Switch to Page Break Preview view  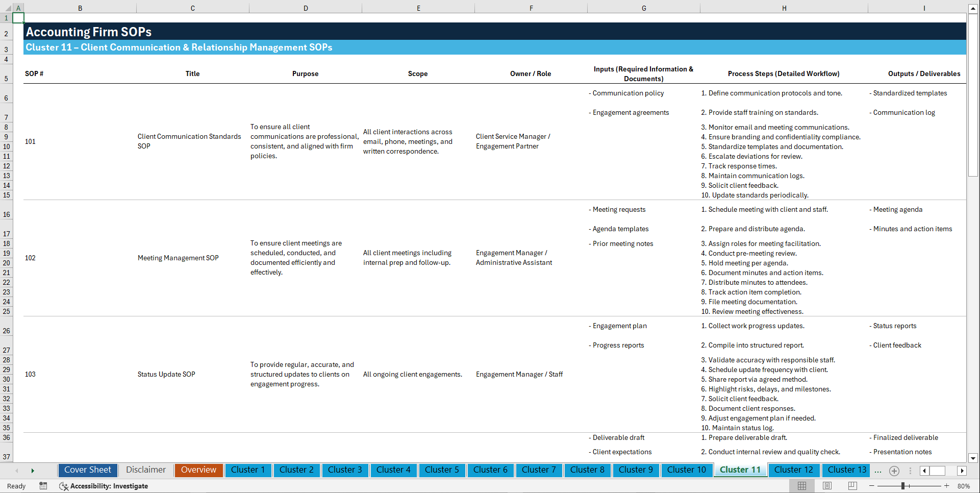point(852,486)
